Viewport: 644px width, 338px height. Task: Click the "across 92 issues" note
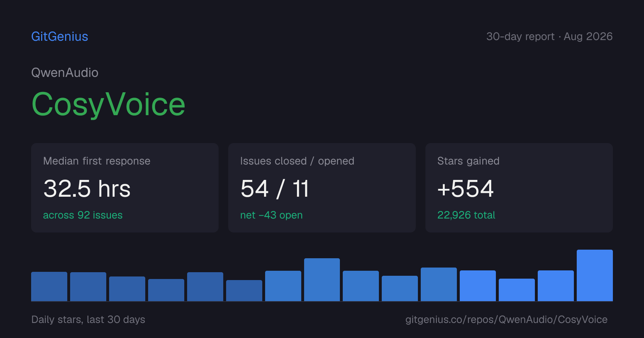[x=83, y=215]
